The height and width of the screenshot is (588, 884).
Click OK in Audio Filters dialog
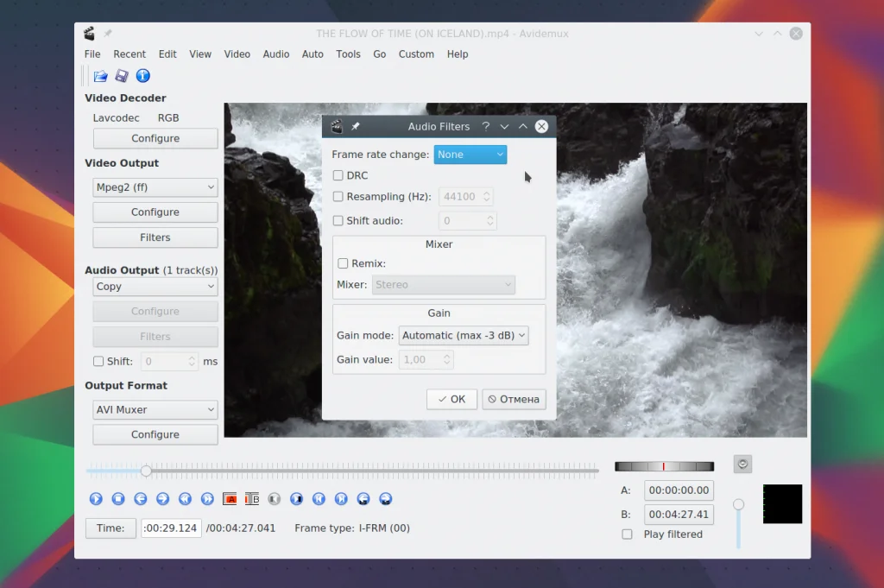451,399
